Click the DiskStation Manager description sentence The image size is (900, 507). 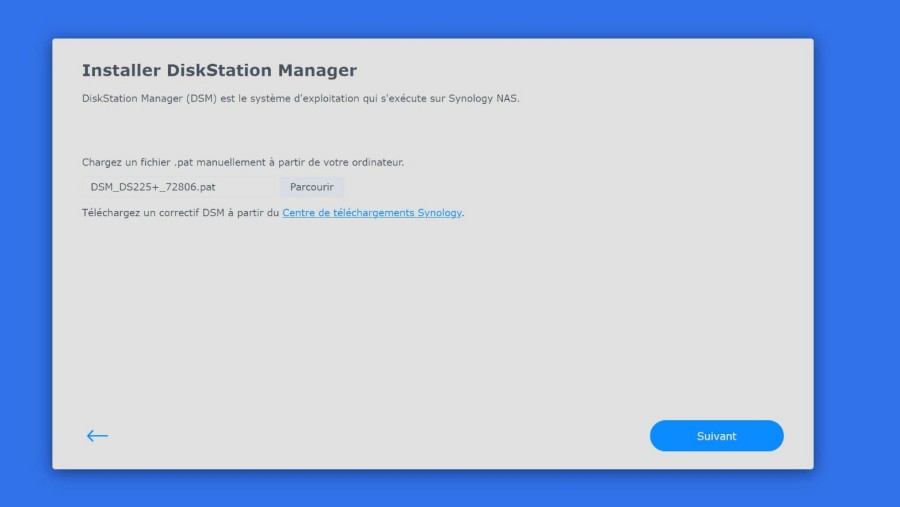point(301,99)
